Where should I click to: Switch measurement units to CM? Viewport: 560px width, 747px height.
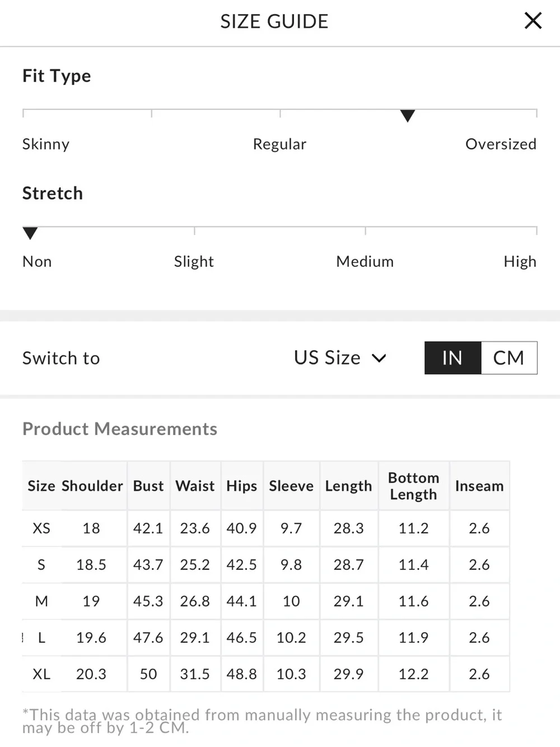point(508,358)
